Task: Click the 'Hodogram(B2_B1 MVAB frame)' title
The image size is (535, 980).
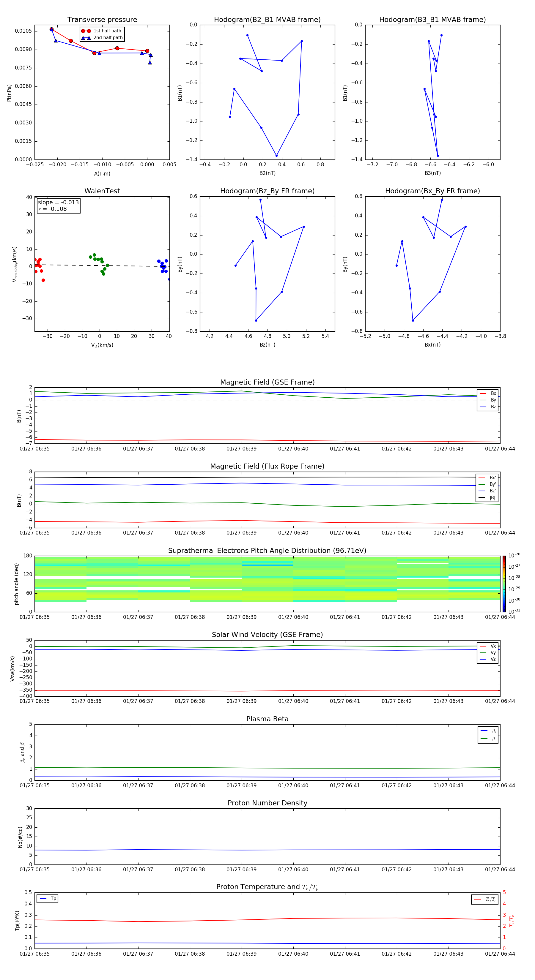Action: click(267, 20)
